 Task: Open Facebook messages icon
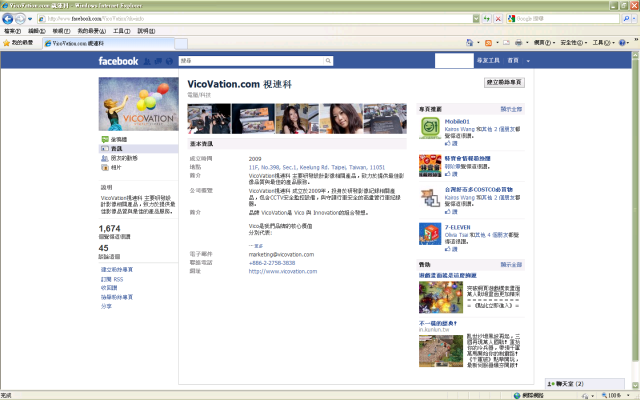click(x=158, y=61)
